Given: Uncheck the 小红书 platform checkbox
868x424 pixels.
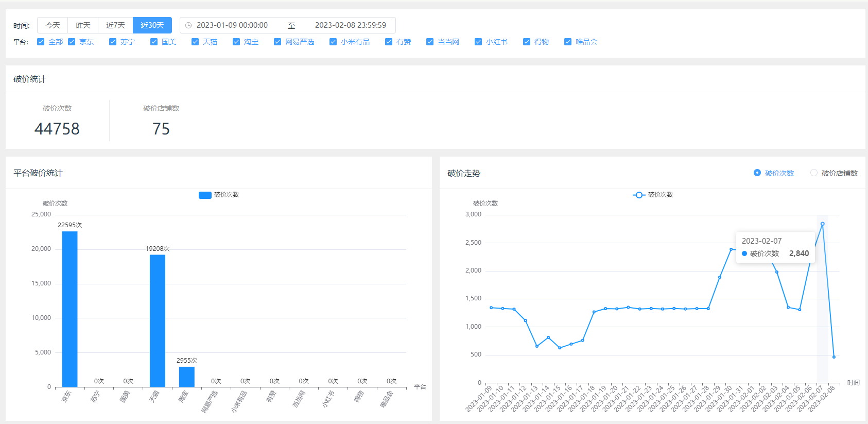Looking at the screenshot, I should (x=478, y=42).
